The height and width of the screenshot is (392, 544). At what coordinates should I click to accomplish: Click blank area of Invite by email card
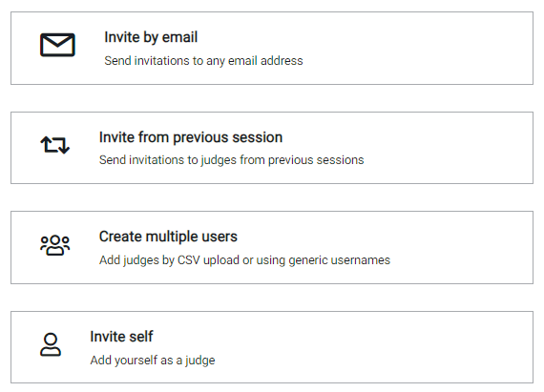pos(416,49)
